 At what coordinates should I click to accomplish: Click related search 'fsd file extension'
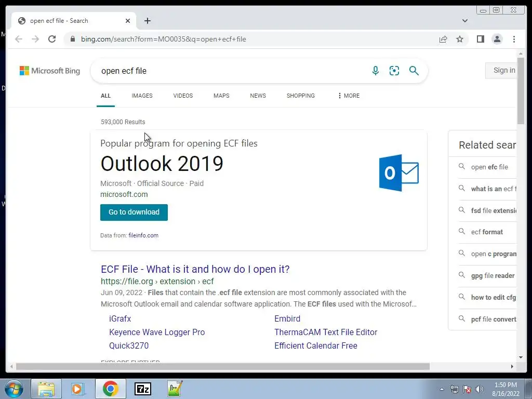point(494,211)
